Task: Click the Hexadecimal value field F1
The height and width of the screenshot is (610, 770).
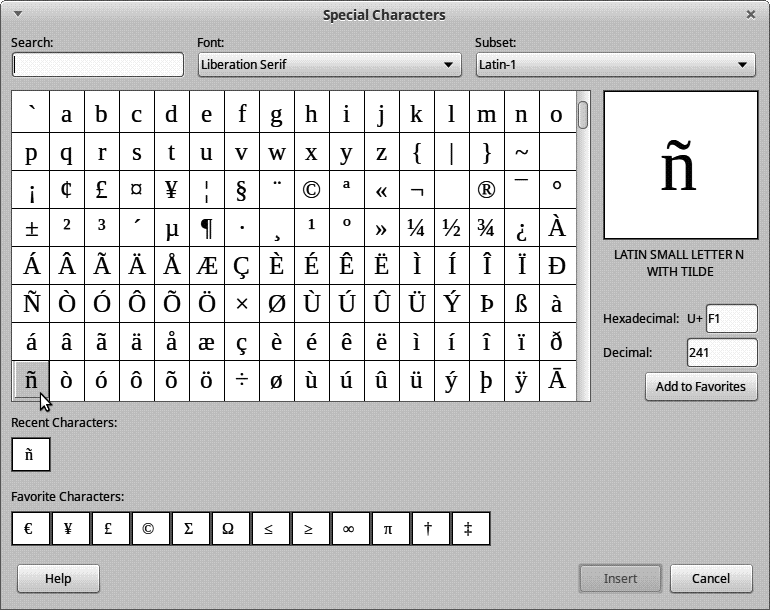Action: (731, 319)
